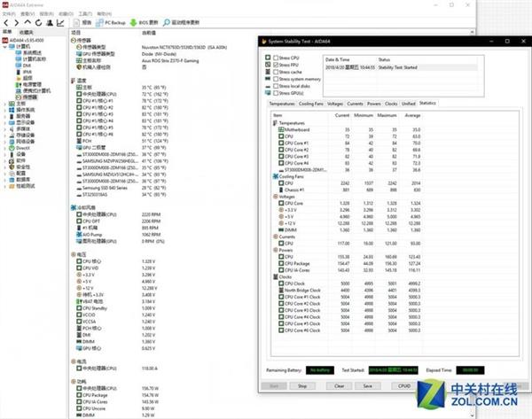Click the Average column header
This screenshot has height=419, width=532.
click(412, 115)
